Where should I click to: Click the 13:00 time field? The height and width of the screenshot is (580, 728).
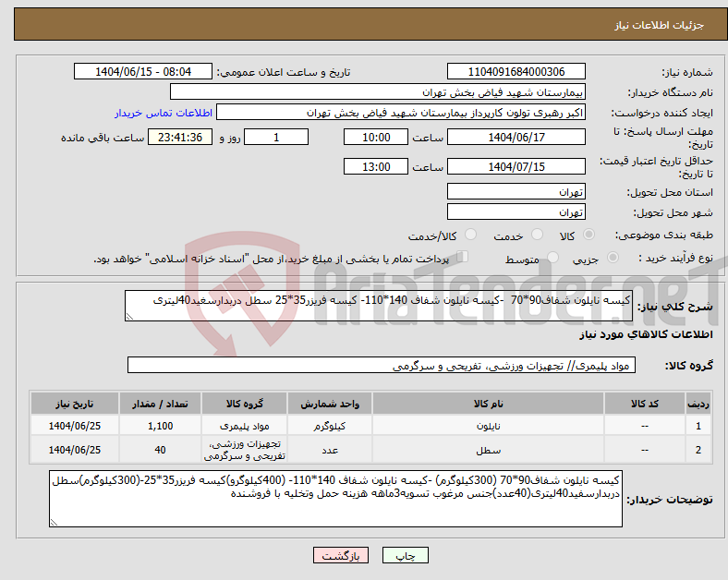tap(376, 166)
